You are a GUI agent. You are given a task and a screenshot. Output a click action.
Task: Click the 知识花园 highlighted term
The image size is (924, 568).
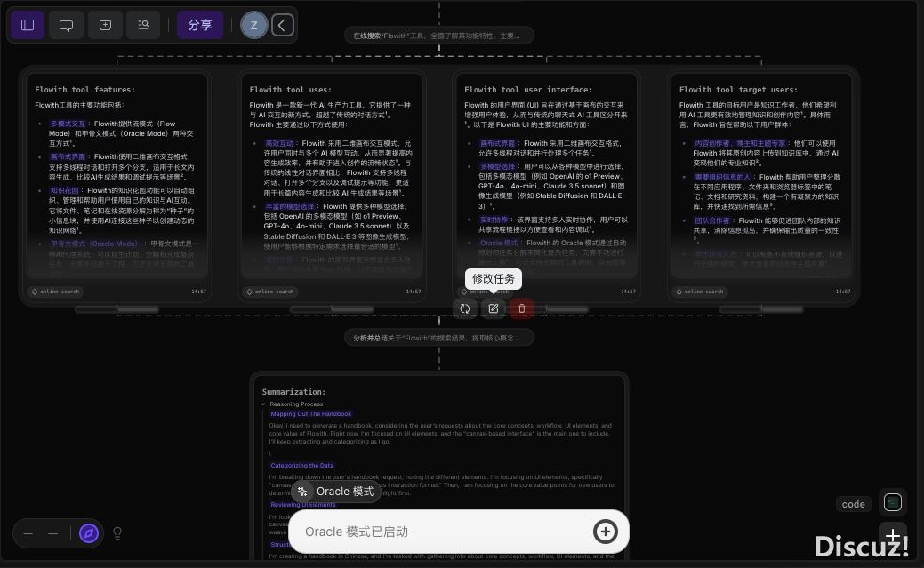pyautogui.click(x=64, y=190)
